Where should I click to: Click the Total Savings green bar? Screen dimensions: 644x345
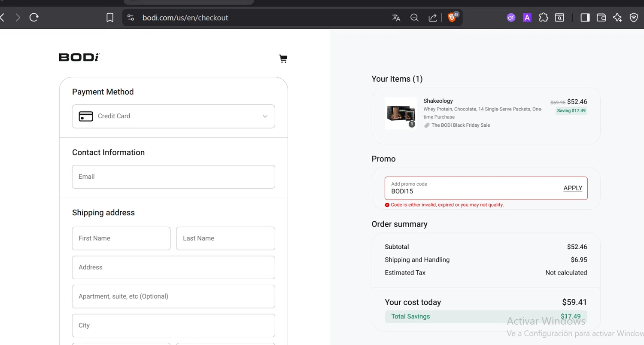tap(486, 317)
